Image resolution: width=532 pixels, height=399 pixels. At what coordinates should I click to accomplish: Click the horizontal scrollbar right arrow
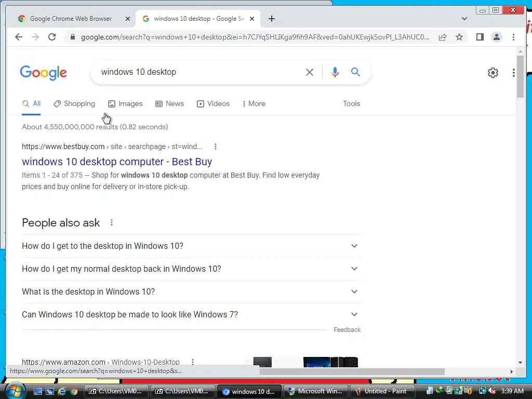click(x=511, y=371)
